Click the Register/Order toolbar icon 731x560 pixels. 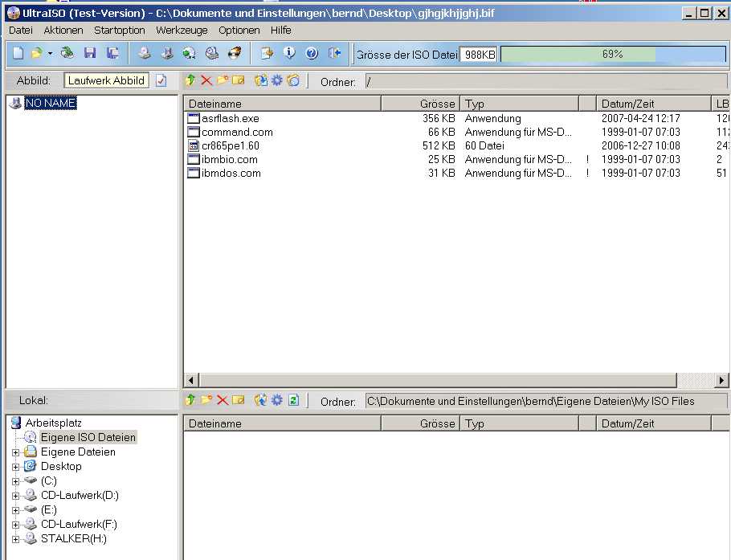(x=267, y=53)
